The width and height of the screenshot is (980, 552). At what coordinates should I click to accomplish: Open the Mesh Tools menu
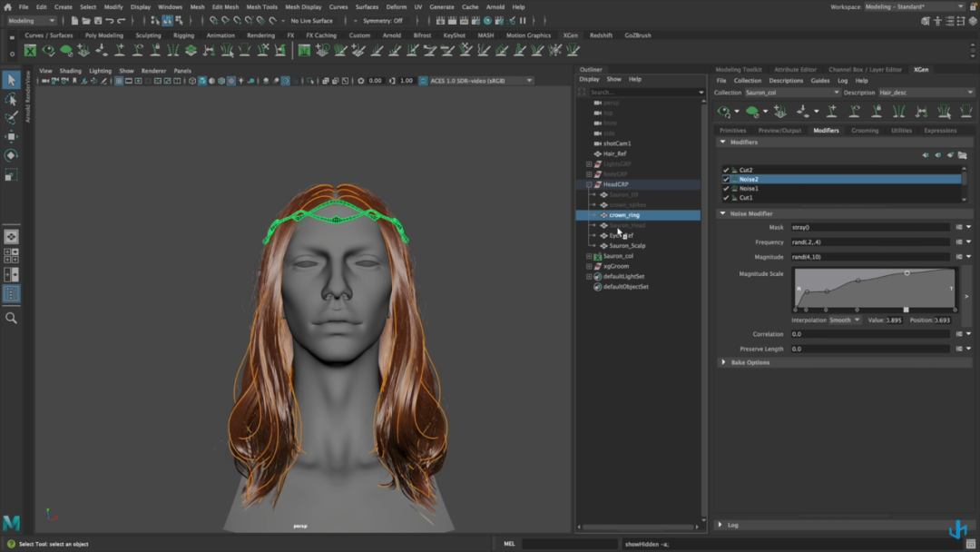click(x=261, y=6)
